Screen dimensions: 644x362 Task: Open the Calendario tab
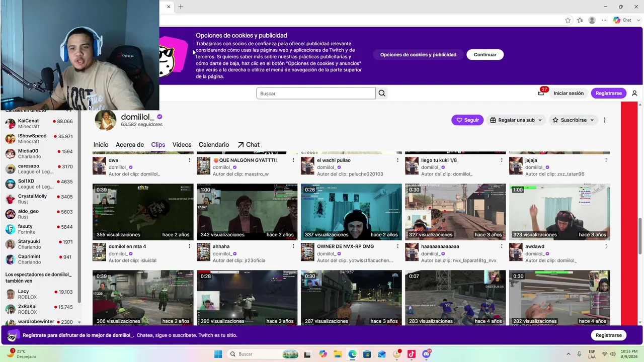click(x=214, y=145)
